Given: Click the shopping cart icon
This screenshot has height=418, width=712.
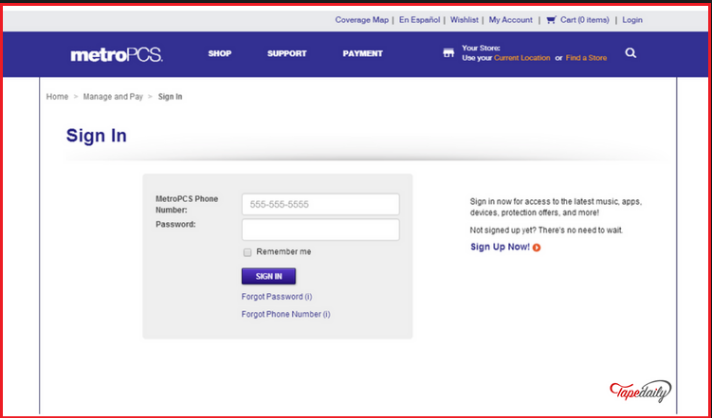Looking at the screenshot, I should (551, 20).
